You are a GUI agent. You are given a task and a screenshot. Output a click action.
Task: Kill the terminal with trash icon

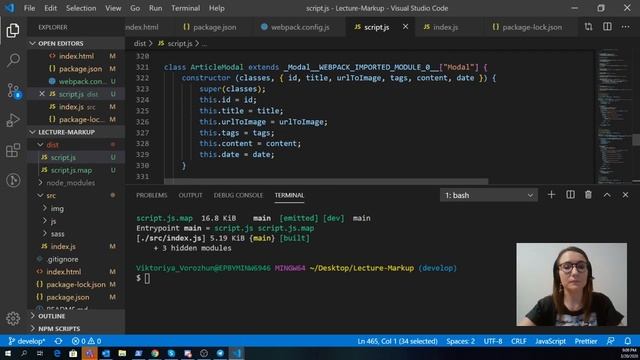click(588, 195)
